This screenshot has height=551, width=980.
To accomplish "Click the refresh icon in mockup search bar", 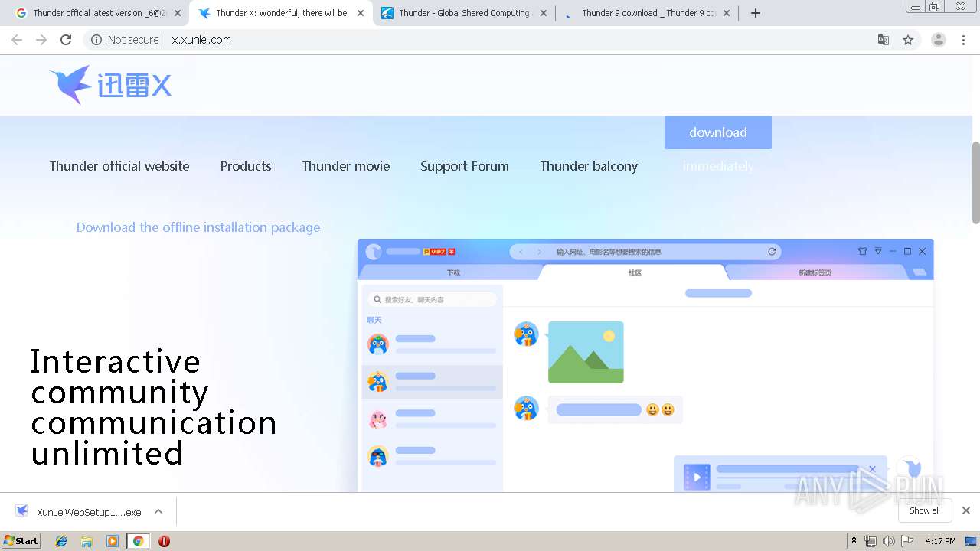I will [772, 251].
